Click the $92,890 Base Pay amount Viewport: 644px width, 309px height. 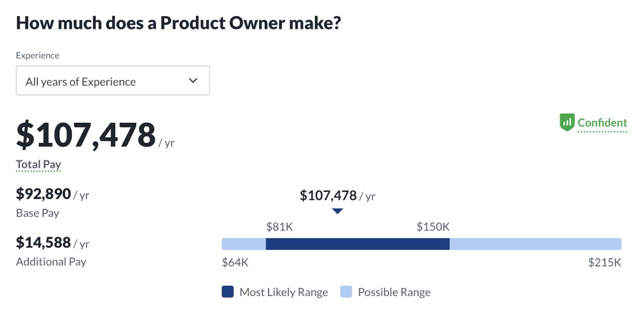tap(44, 194)
